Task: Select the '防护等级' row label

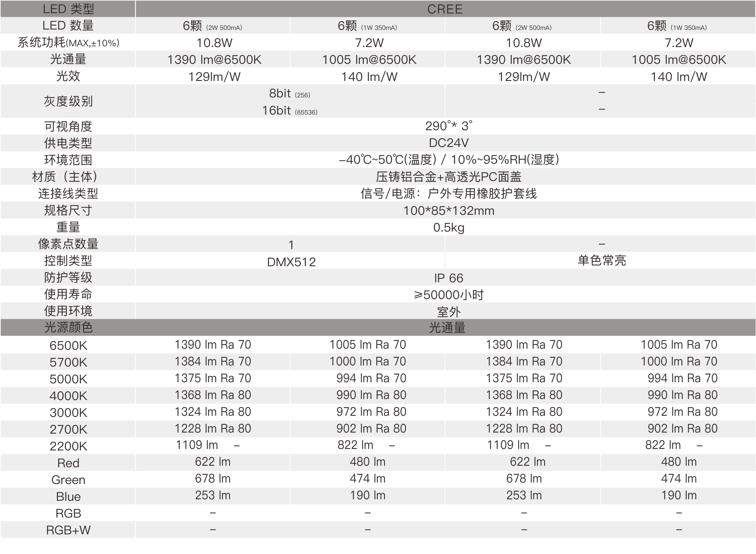Action: pos(68,277)
